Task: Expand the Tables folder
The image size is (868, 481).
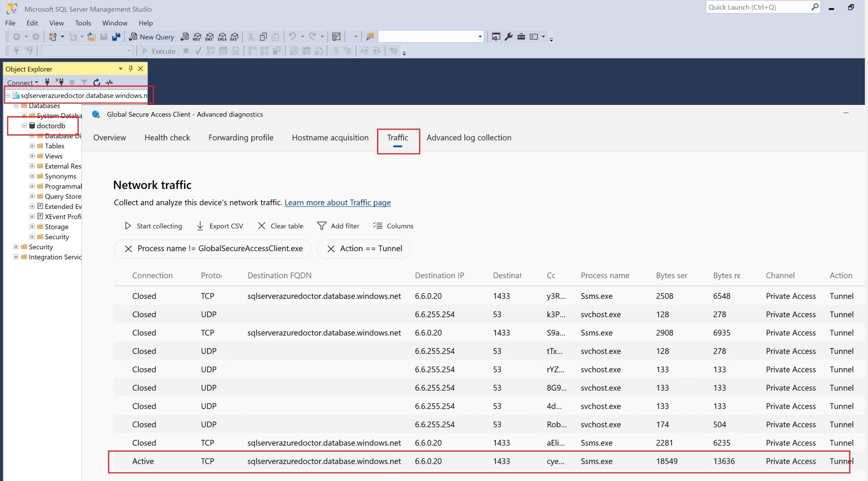Action: coord(32,146)
